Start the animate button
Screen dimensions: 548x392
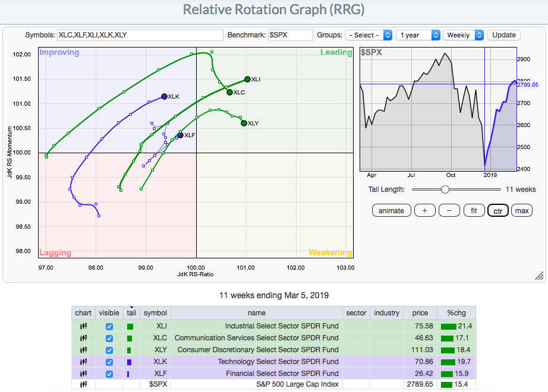pyautogui.click(x=391, y=211)
